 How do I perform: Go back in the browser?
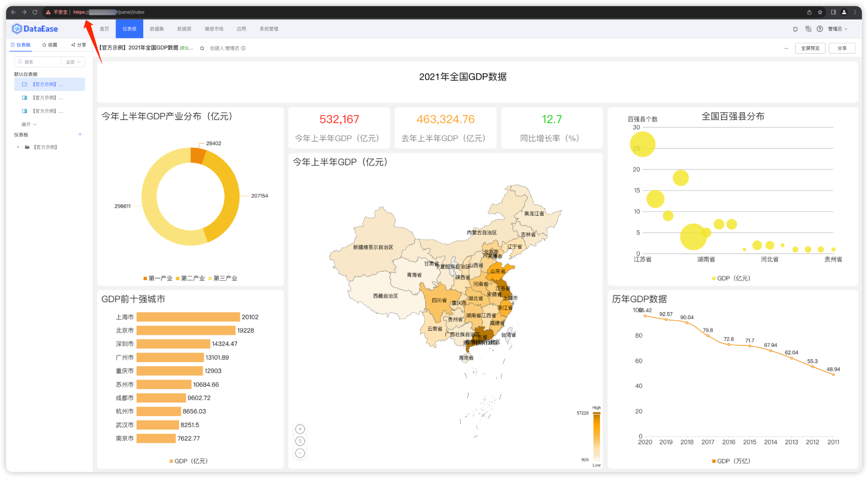coord(14,12)
